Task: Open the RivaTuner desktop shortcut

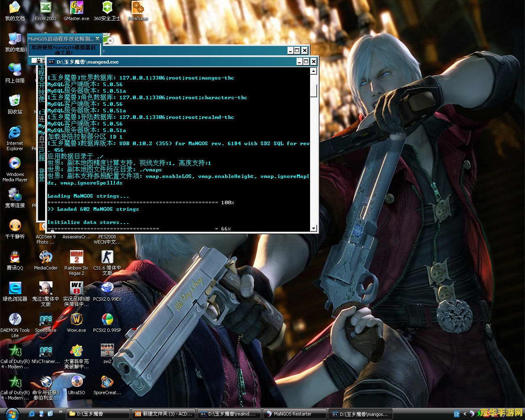Action: (138, 11)
